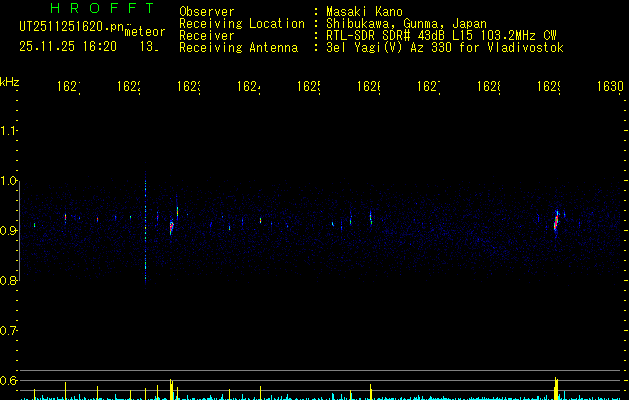The width and height of the screenshot is (629, 400).
Task: Click the 1.1 kHz frequency label
Action: click(x=8, y=130)
